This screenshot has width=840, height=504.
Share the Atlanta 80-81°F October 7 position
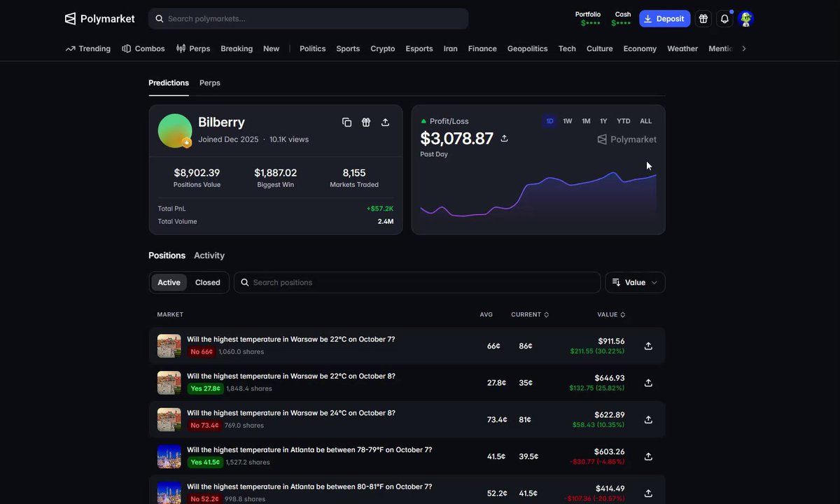pyautogui.click(x=648, y=493)
